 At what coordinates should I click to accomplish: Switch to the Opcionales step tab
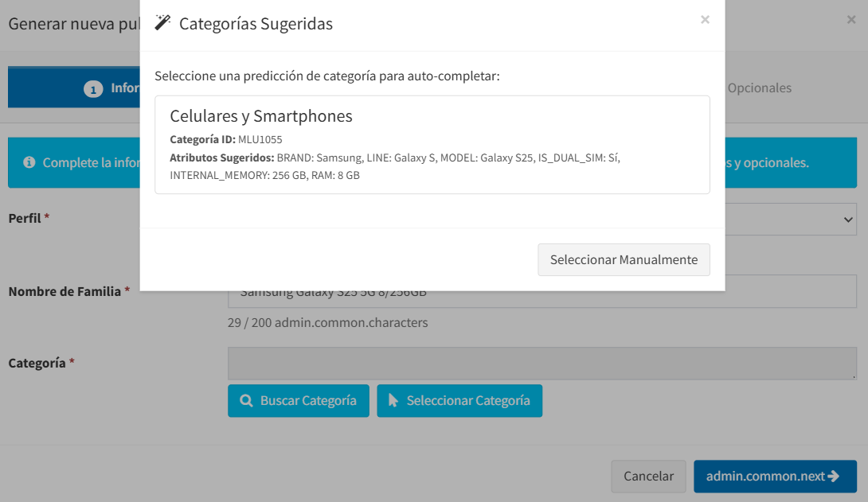[x=759, y=88]
